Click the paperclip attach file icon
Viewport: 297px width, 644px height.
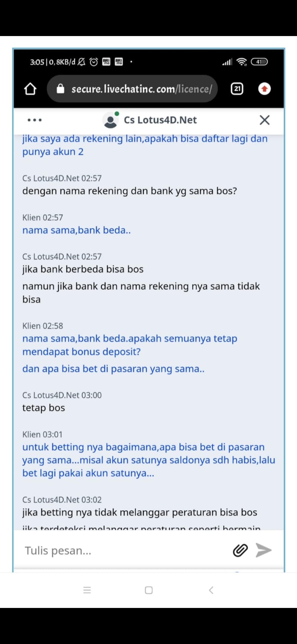point(240,550)
